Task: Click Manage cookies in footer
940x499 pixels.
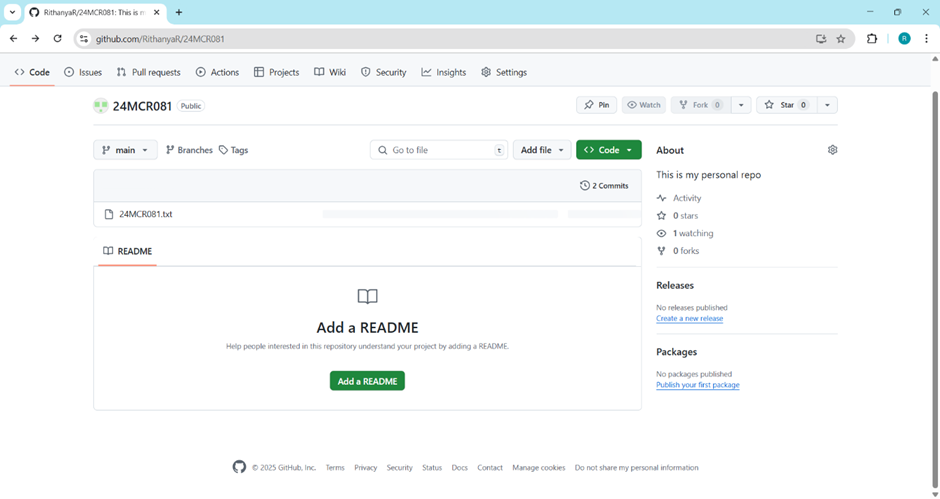Action: 538,468
